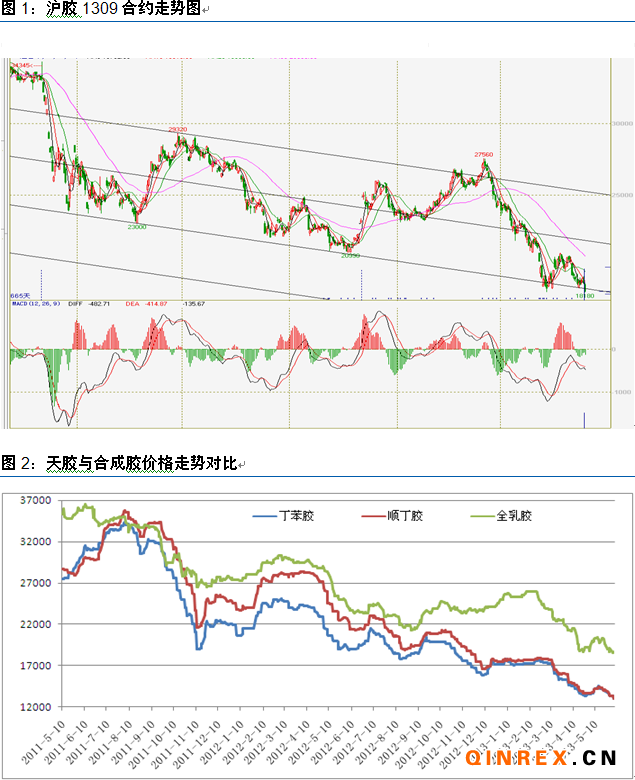Click the 12000 y-axis label
The height and width of the screenshot is (780, 635).
35,706
